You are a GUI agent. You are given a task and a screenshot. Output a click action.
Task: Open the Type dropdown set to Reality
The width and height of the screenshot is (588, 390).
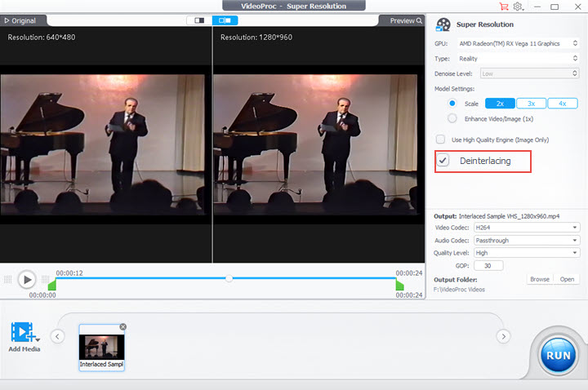pos(519,59)
